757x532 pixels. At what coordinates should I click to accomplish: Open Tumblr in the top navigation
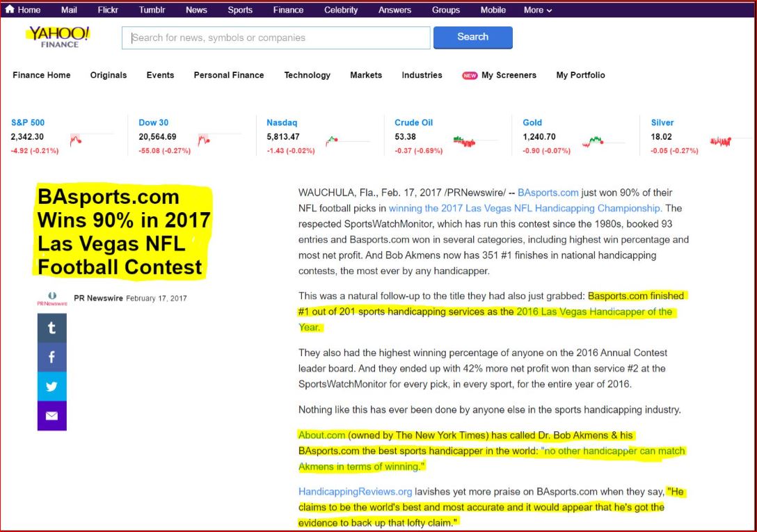coord(152,10)
